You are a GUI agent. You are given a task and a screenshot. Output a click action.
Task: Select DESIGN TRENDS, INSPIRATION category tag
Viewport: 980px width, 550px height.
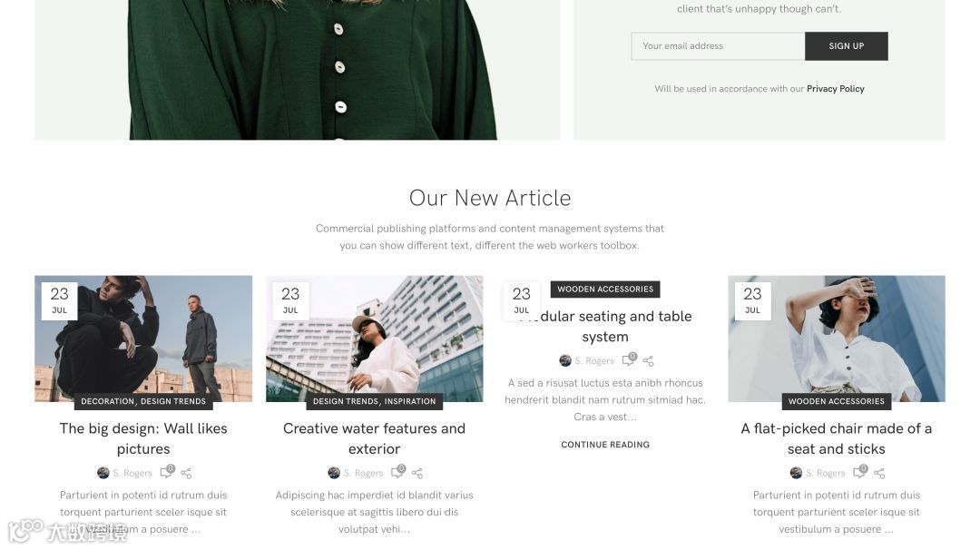pos(375,401)
